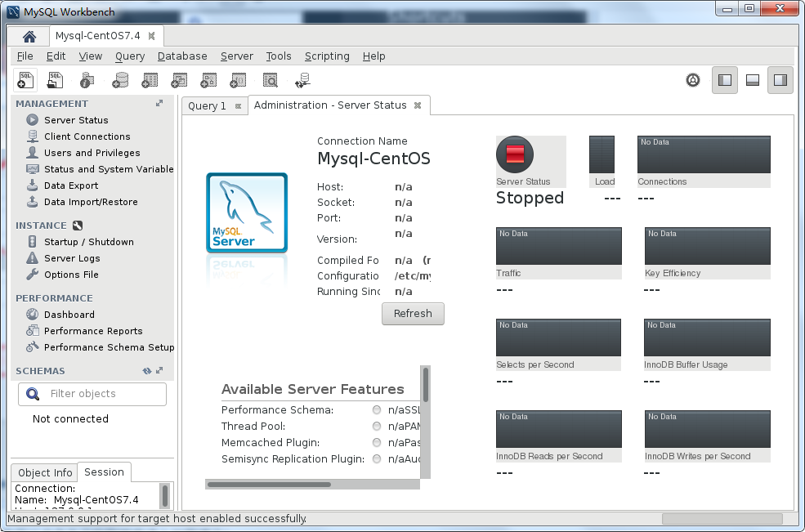Screen dimensions: 805x532
Task: Open the Server menu
Action: point(237,56)
